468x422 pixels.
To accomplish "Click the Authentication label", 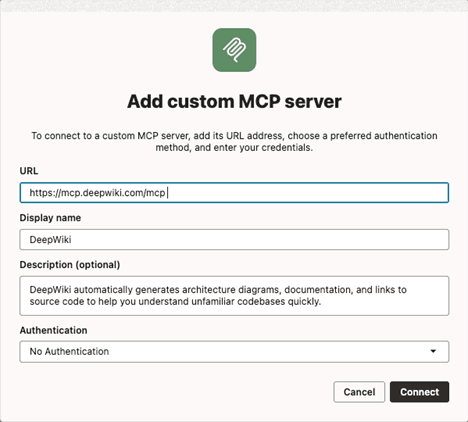I will pyautogui.click(x=53, y=330).
